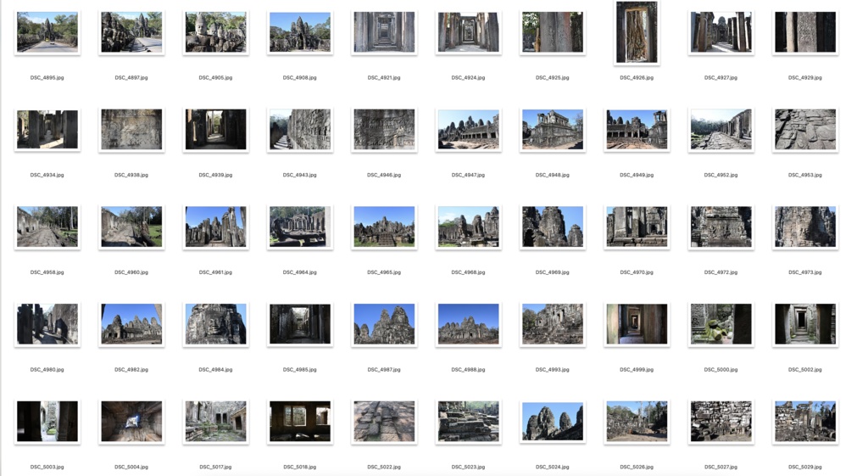The height and width of the screenshot is (476, 868).
Task: Click the thumbnail of DSC_4964.jpg
Action: (299, 227)
